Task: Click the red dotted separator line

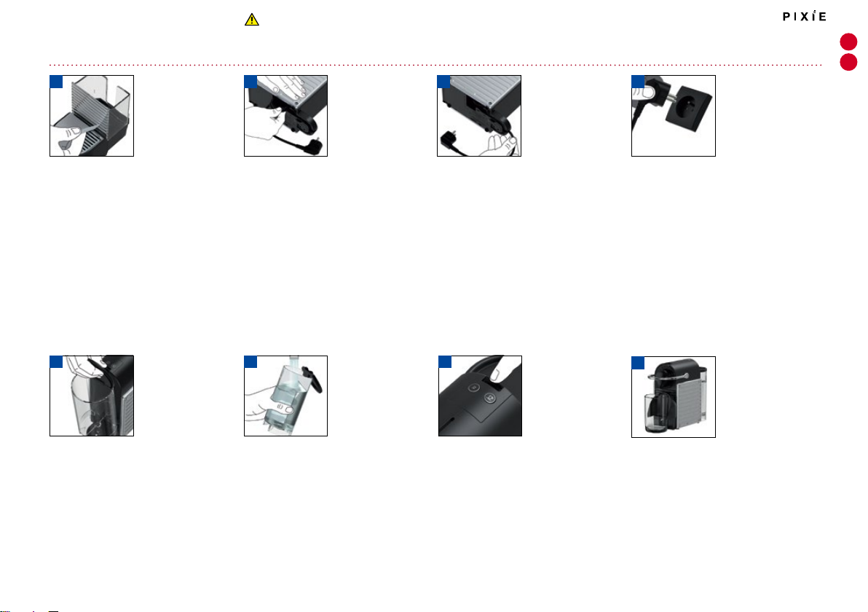Action: 435,65
